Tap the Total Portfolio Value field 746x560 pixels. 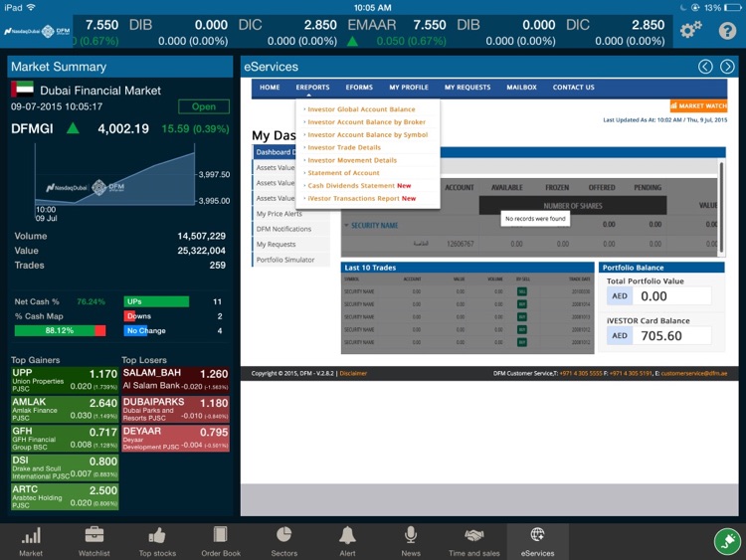pos(658,296)
